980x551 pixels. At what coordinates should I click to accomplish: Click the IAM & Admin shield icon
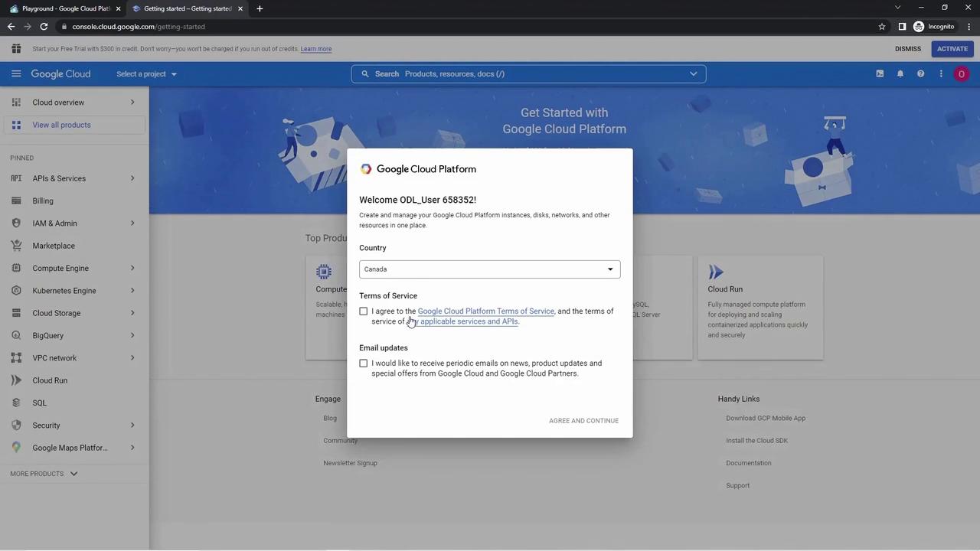tap(16, 223)
